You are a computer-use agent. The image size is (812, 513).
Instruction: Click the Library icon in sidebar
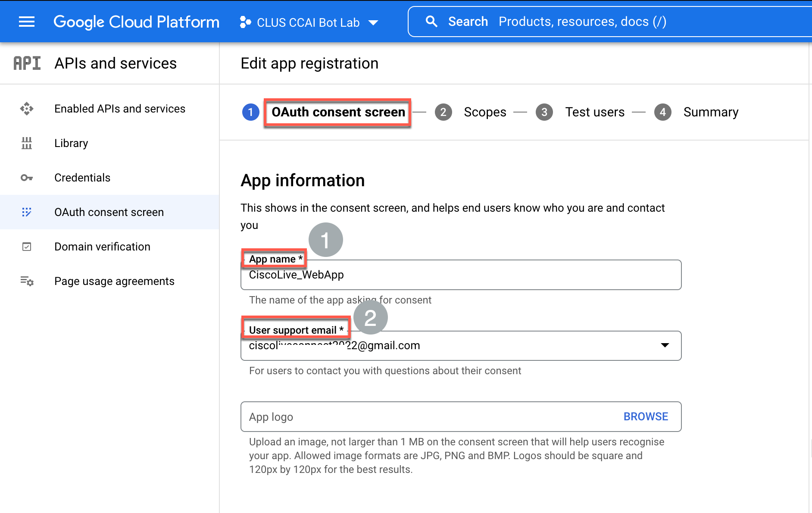pyautogui.click(x=27, y=143)
